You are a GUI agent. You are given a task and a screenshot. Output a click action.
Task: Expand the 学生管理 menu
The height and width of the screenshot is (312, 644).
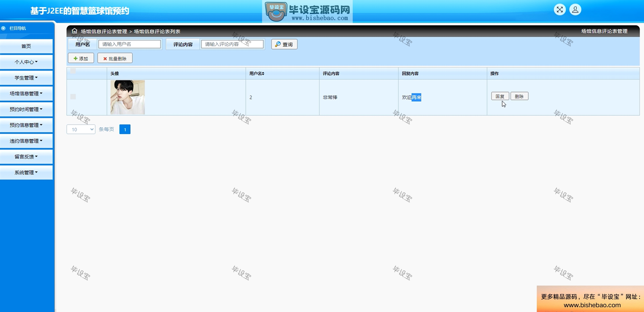[26, 78]
